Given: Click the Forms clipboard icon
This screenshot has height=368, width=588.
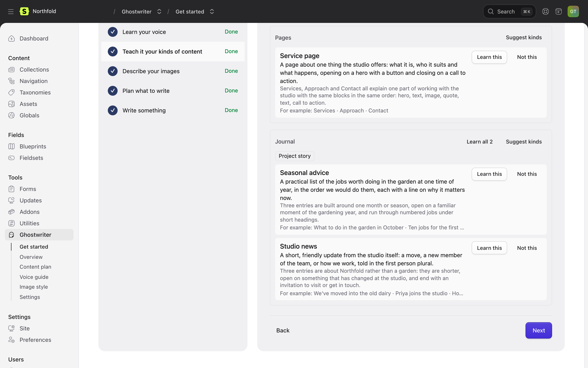Looking at the screenshot, I should (x=11, y=189).
